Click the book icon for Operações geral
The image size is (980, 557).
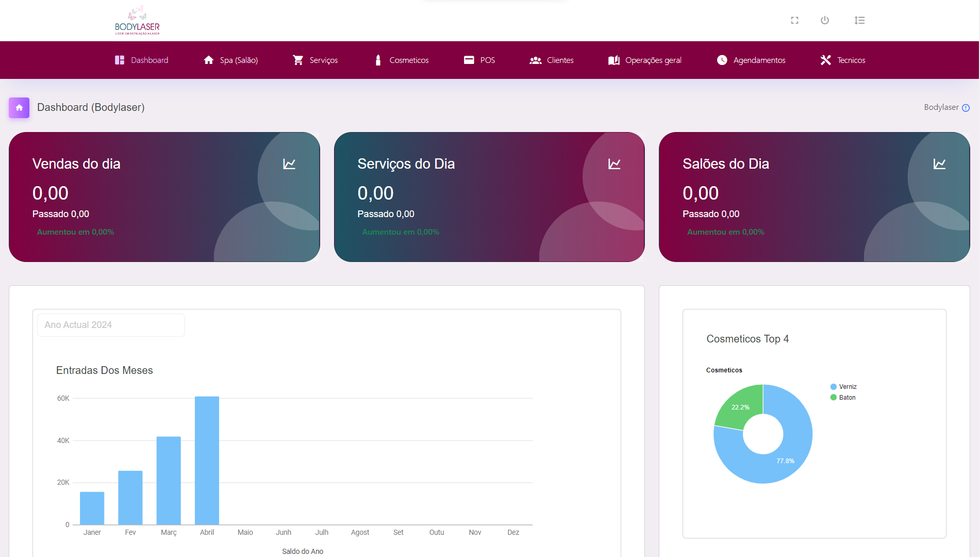pos(614,60)
